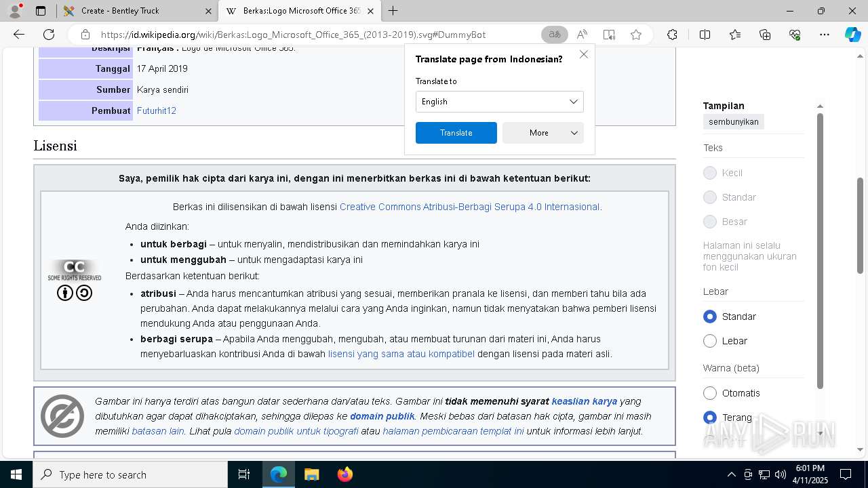The height and width of the screenshot is (488, 868).
Task: Open Microsoft Edge from the taskbar
Action: click(x=279, y=474)
